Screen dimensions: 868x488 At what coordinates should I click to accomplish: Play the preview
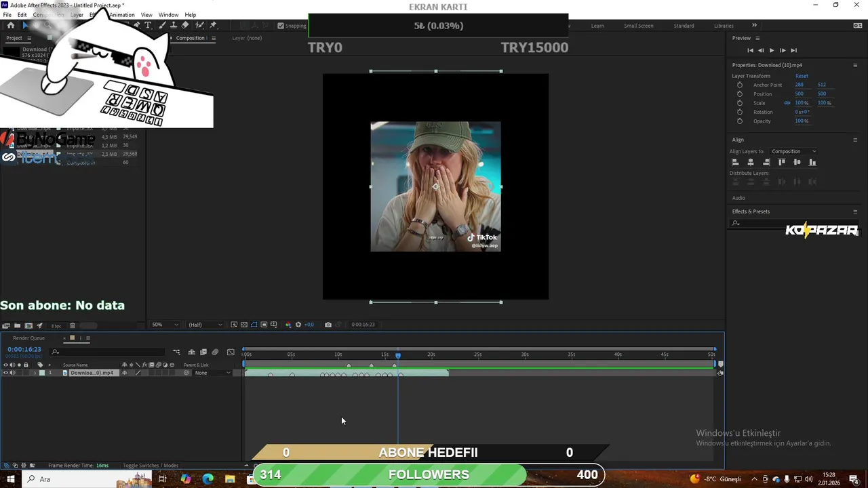772,50
